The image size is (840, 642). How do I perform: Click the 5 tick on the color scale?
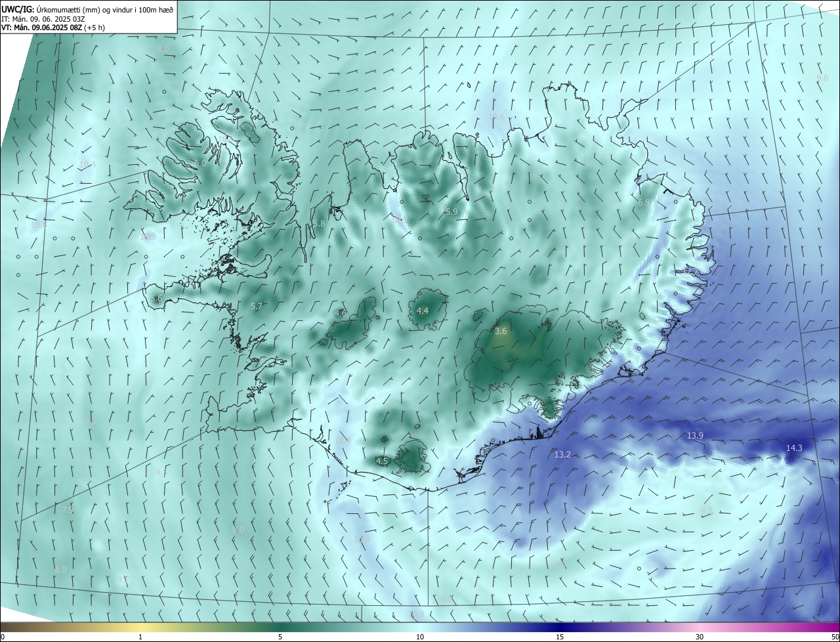(280, 637)
